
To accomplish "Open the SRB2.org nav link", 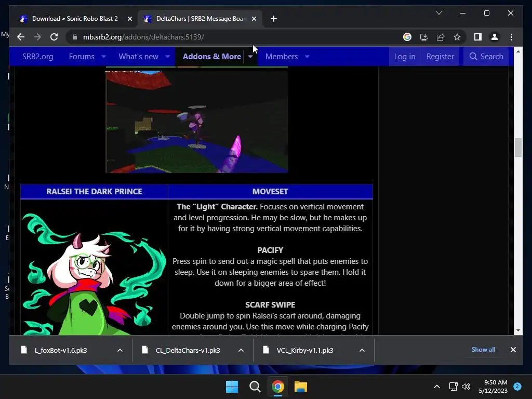I will tap(37, 56).
